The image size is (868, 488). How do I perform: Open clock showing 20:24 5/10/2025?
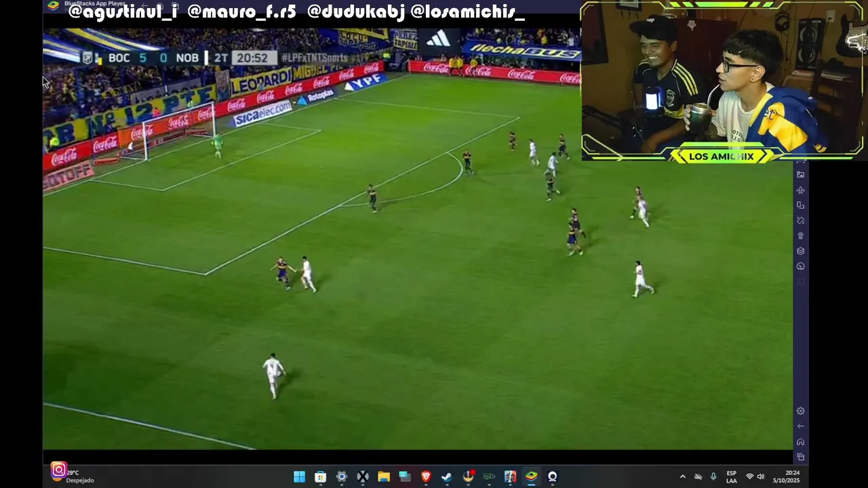786,476
